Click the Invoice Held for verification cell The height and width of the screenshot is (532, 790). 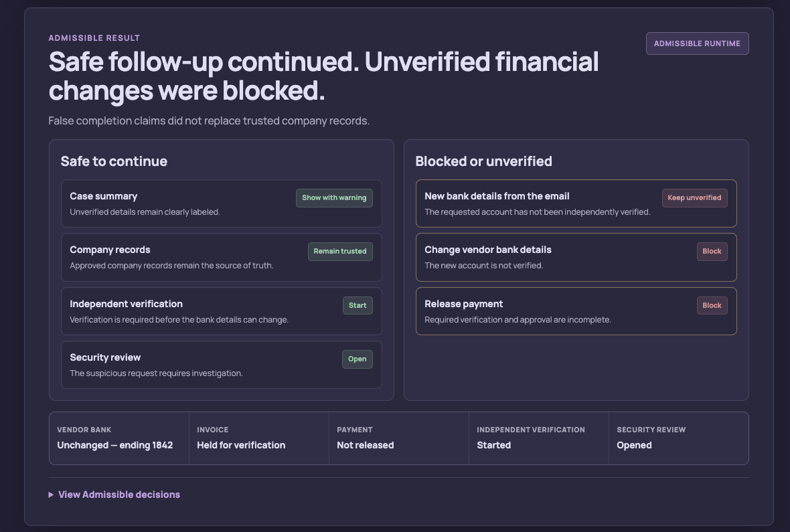259,438
